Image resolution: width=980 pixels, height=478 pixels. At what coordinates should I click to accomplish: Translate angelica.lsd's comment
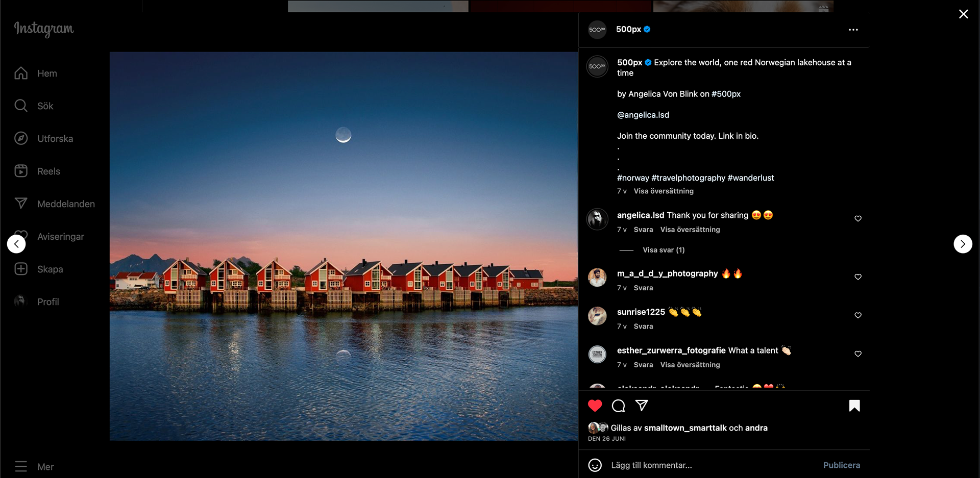point(690,230)
